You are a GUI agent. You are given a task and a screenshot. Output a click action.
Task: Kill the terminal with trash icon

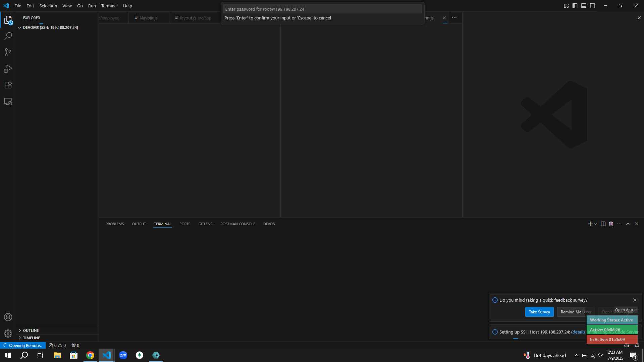pyautogui.click(x=611, y=224)
